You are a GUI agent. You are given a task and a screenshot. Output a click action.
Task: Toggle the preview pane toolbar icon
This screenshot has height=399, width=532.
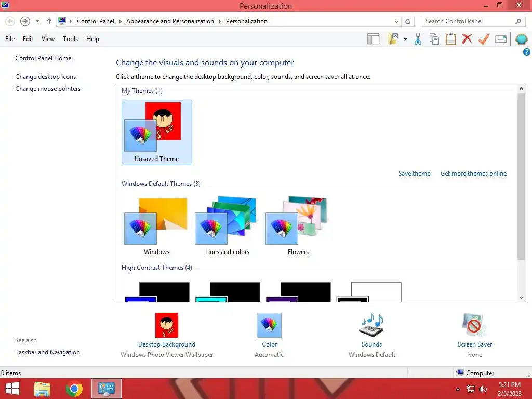[373, 39]
